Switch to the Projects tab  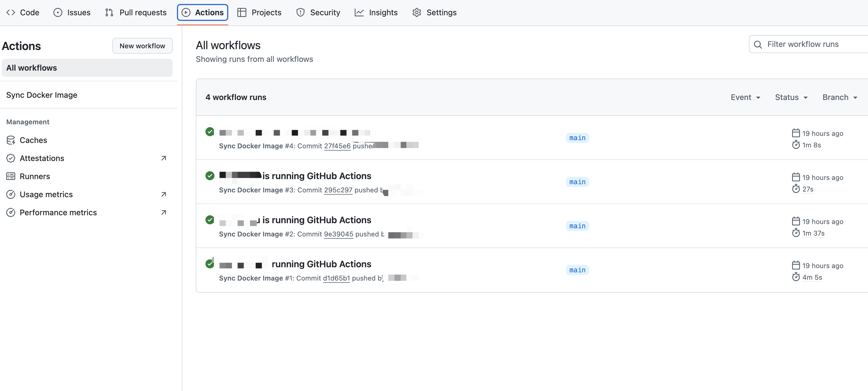point(259,12)
